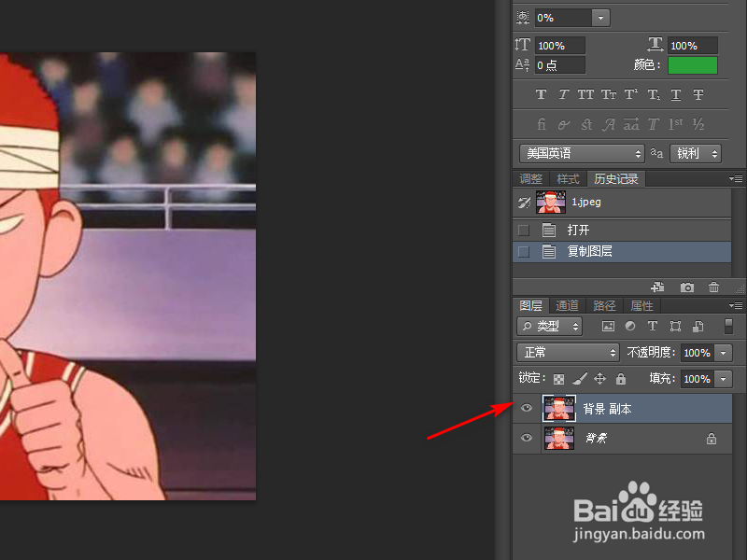Lock layer position move icon
Image resolution: width=747 pixels, height=560 pixels.
(x=599, y=379)
